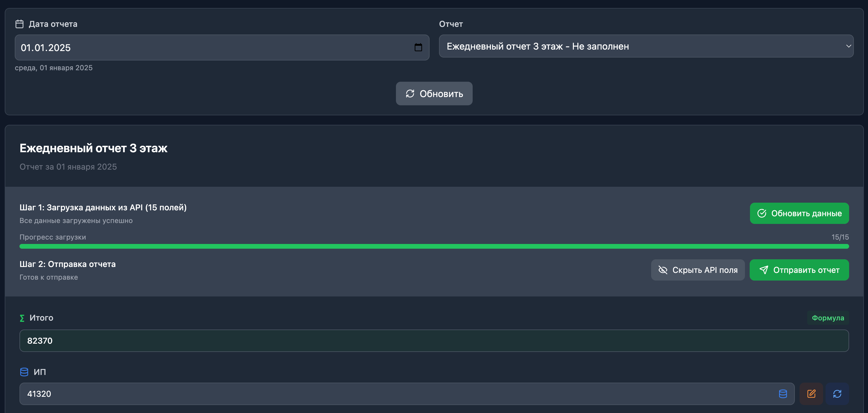The height and width of the screenshot is (413, 868).
Task: Click the database icon beside ИП label
Action: pos(24,372)
